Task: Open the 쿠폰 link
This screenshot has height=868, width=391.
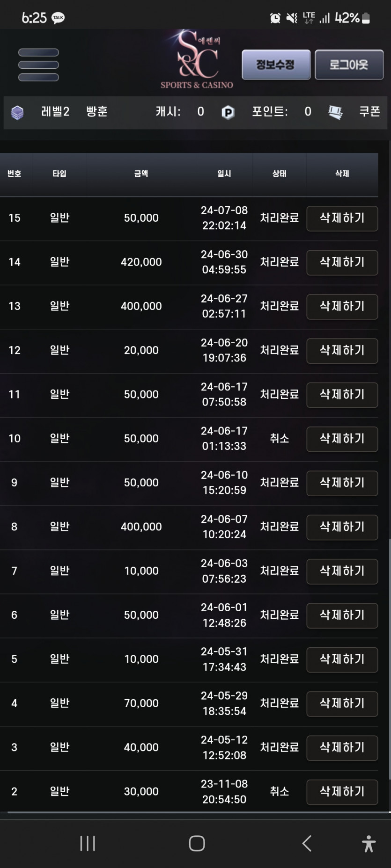Action: 369,111
